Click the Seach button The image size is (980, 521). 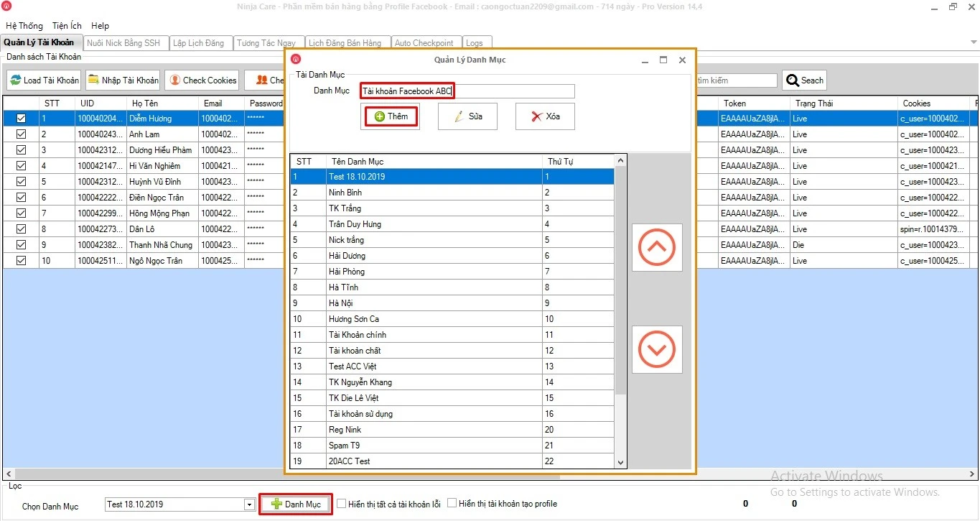click(x=804, y=80)
